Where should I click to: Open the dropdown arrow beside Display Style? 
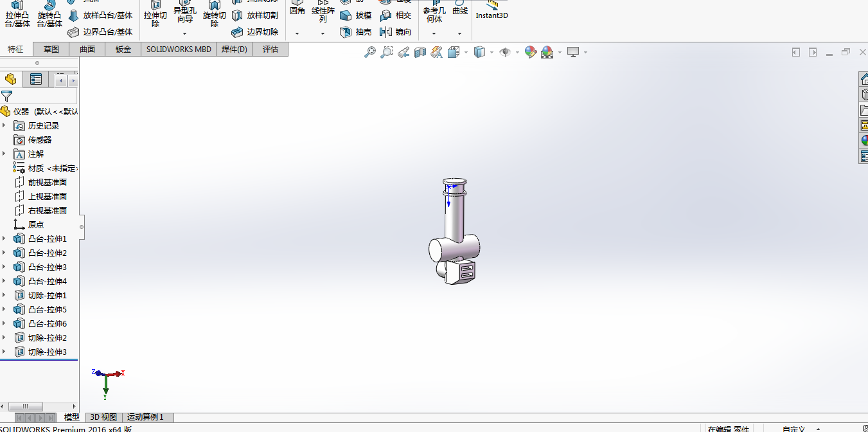pyautogui.click(x=492, y=52)
